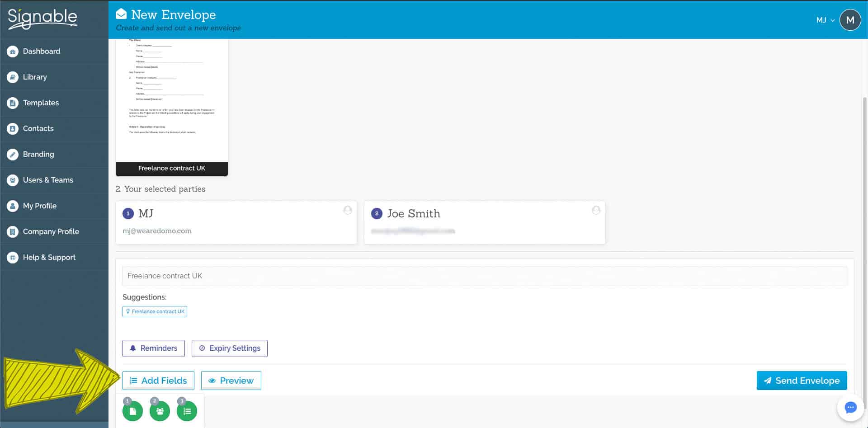Open Reminders settings
This screenshot has width=868, height=428.
[154, 348]
